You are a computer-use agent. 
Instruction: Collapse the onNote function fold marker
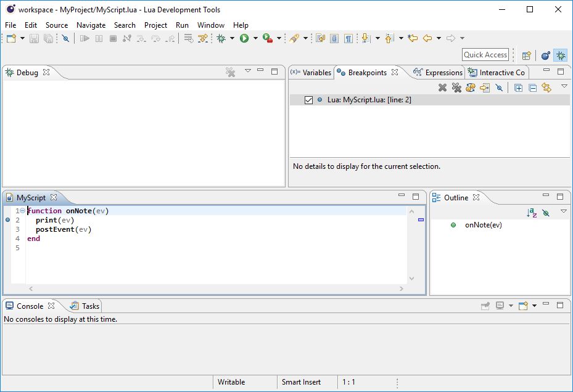point(23,211)
